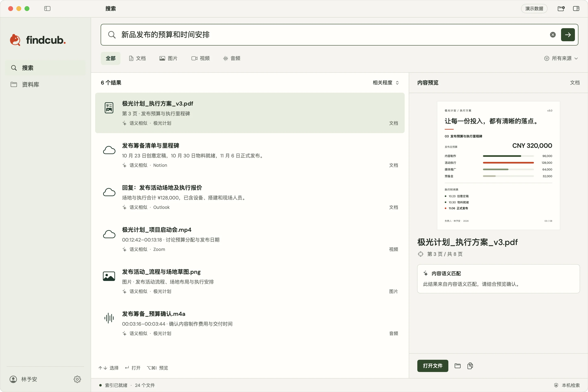Reveal the file with the preview panel's folder icon

(458, 366)
